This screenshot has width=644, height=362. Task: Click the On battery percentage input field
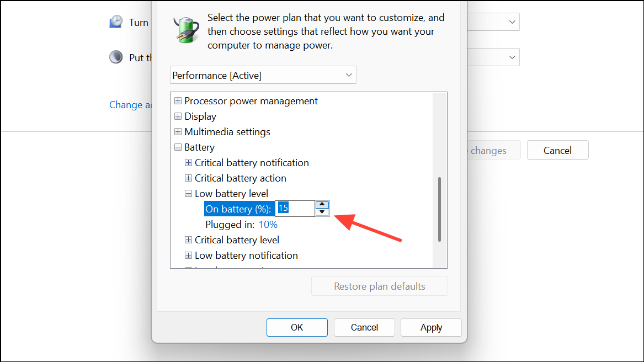[295, 209]
